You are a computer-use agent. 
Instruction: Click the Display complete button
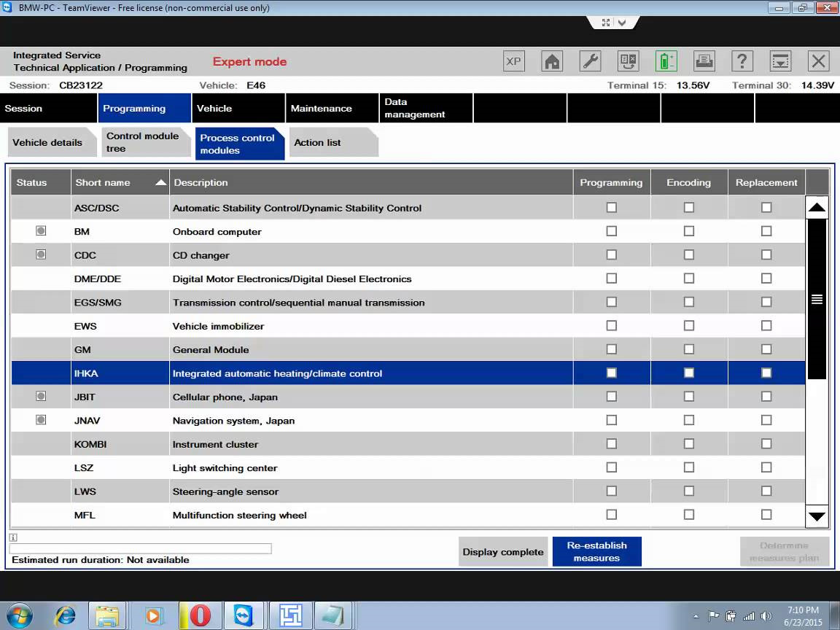502,552
